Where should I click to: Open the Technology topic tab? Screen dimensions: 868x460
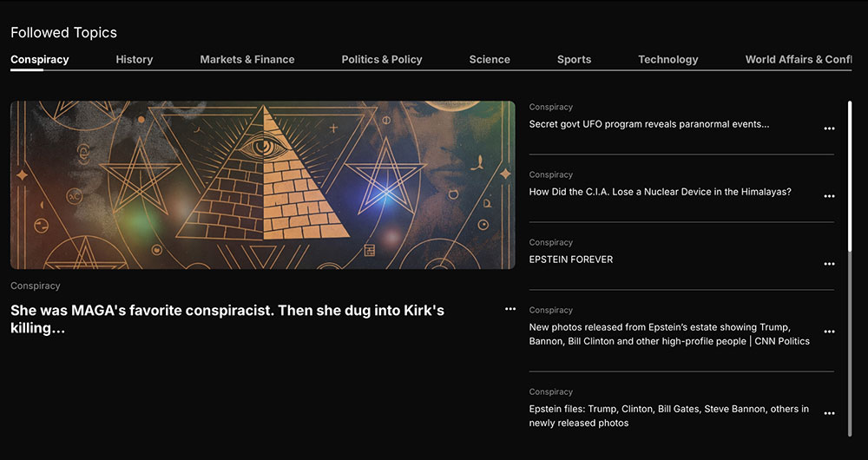click(x=668, y=59)
